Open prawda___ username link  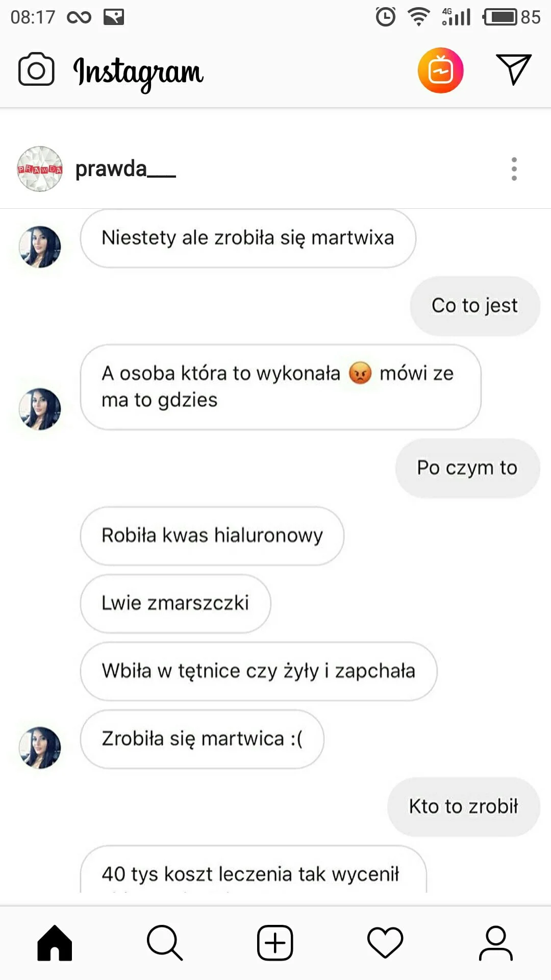point(126,169)
